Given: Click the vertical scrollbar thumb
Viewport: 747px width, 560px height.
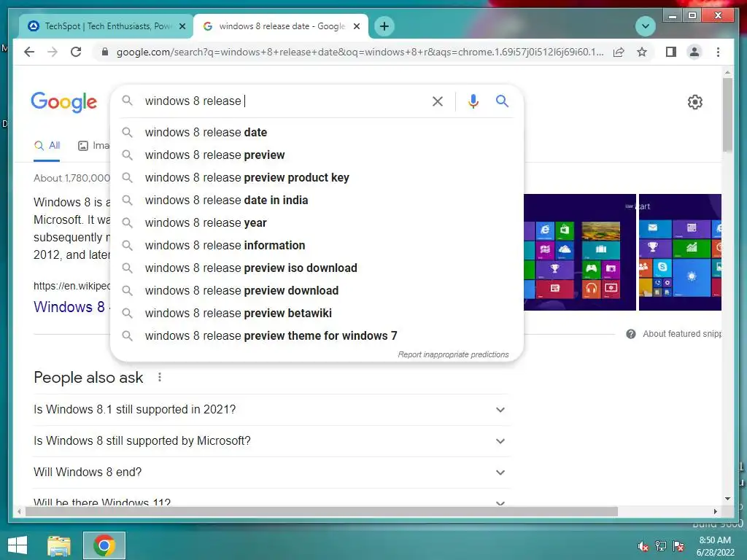Looking at the screenshot, I should (727, 114).
